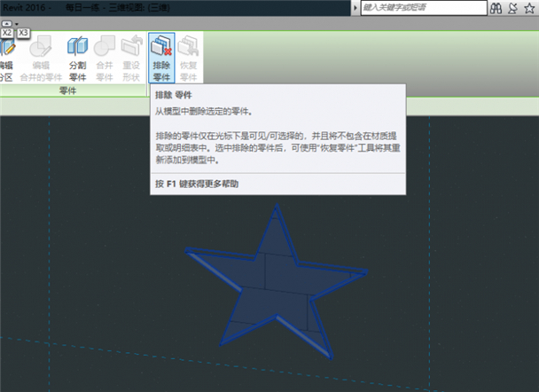The width and height of the screenshot is (539, 392).
Task: Click the star Favorites icon
Action: coord(529,8)
